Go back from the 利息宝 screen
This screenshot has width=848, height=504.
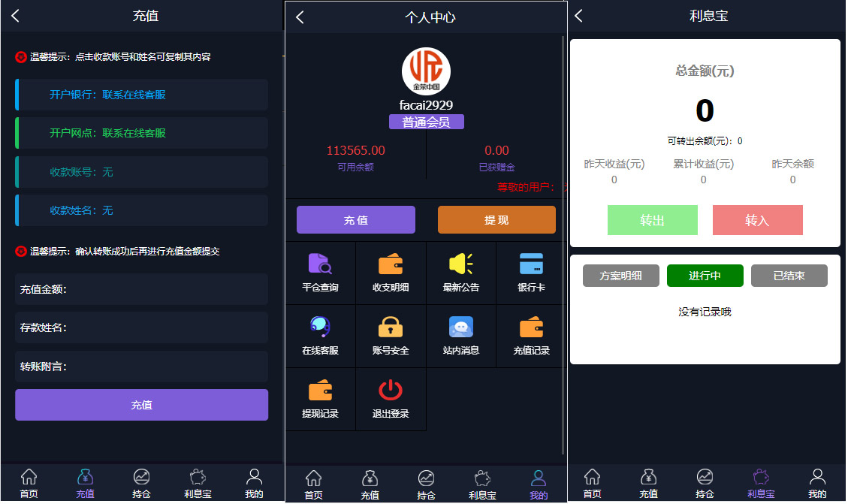tap(578, 16)
